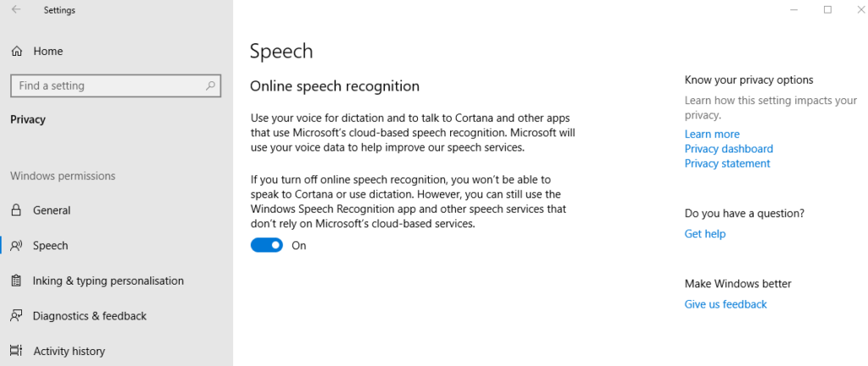This screenshot has height=366, width=868.
Task: Turn off Online speech recognition toggle
Action: coord(267,246)
